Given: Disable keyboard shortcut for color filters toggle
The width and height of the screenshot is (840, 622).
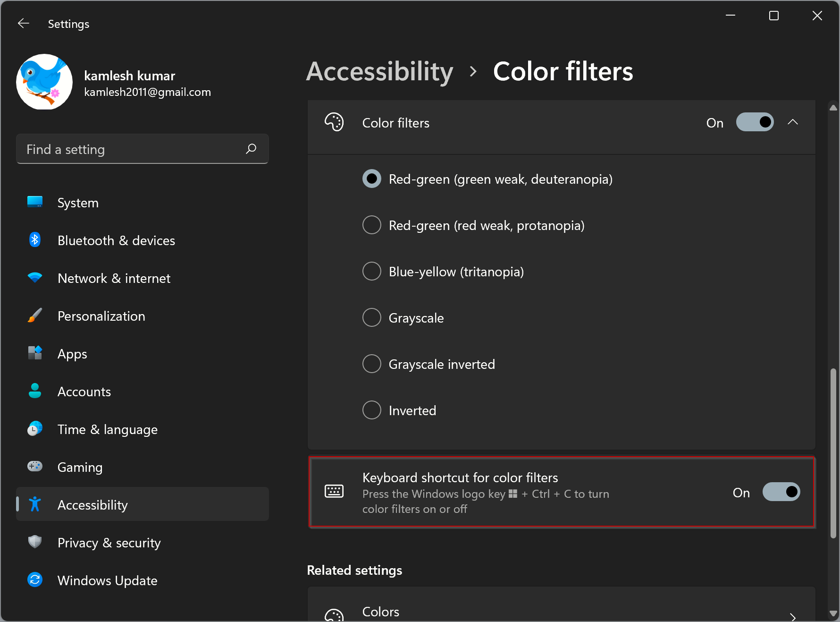Looking at the screenshot, I should [x=781, y=492].
